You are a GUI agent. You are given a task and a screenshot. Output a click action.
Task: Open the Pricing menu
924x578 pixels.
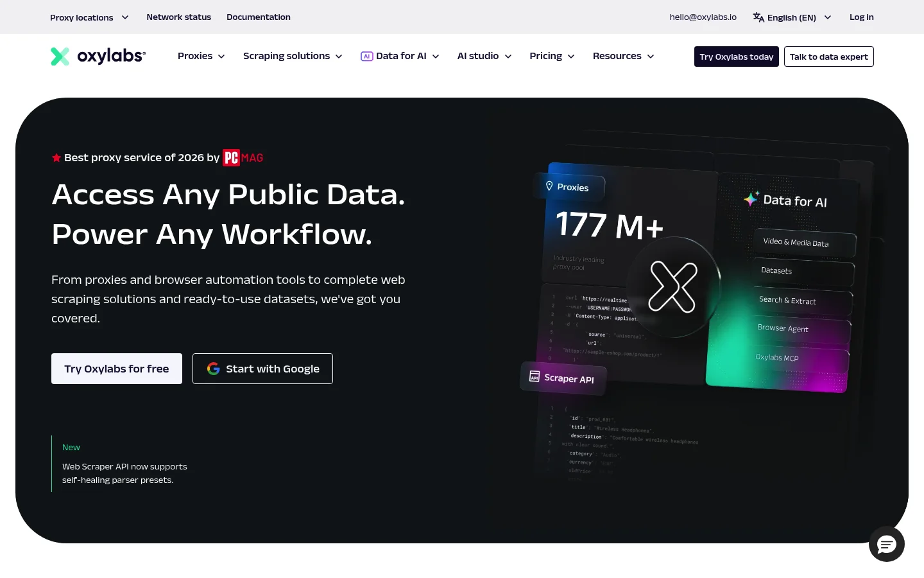(x=552, y=56)
